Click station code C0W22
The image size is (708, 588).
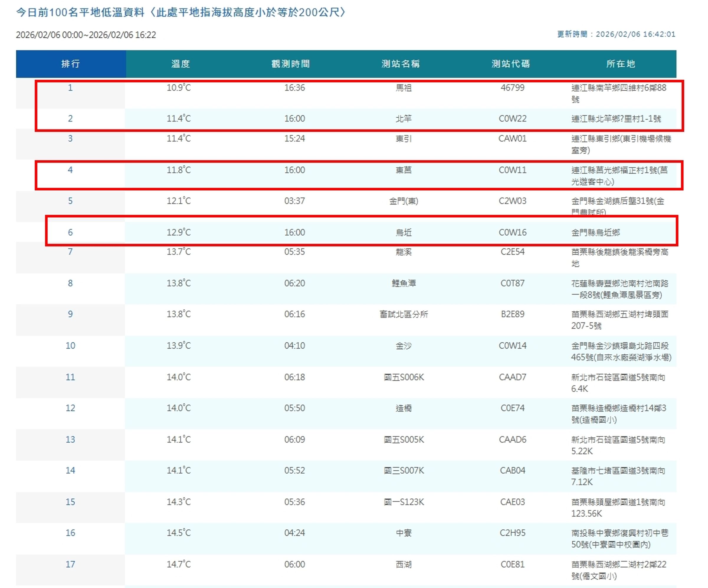point(512,119)
